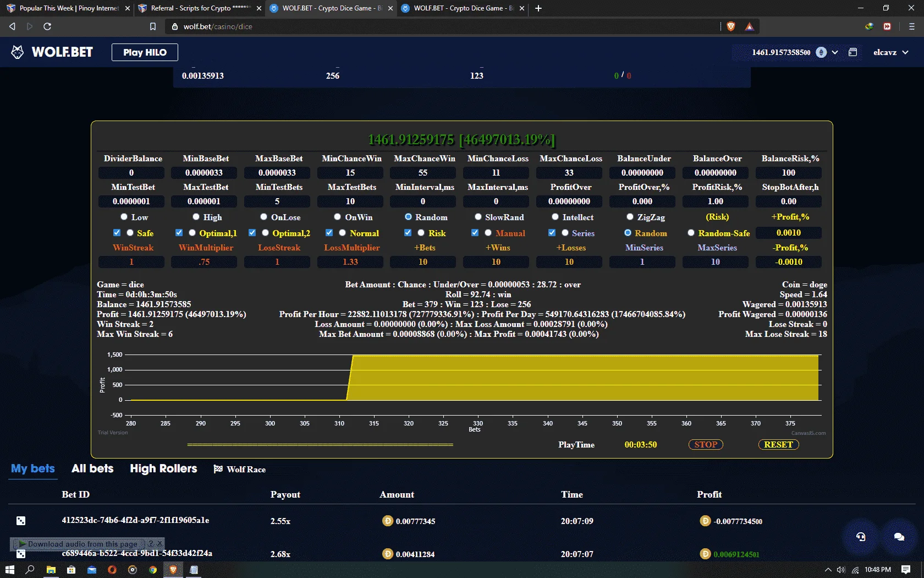Toggle the Safe checkbox
The height and width of the screenshot is (578, 924).
pos(117,233)
